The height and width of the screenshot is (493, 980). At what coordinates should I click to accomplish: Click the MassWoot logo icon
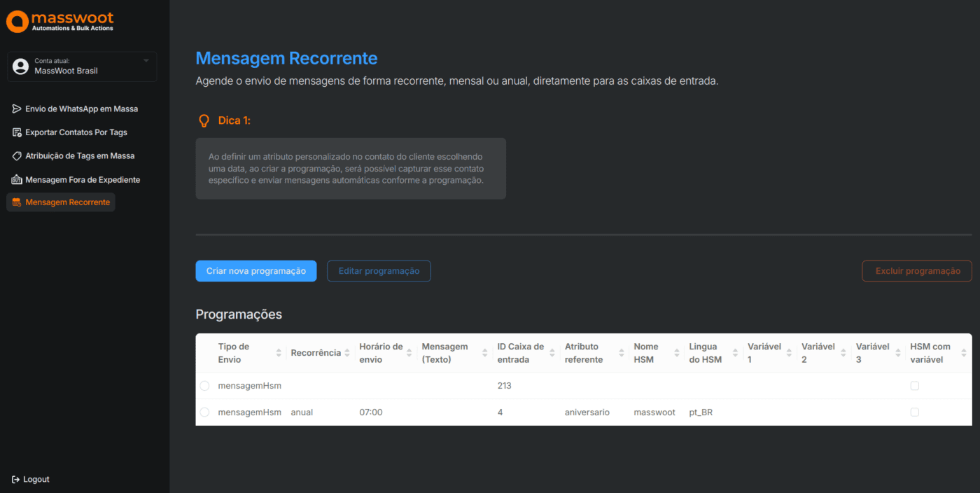[x=17, y=21]
